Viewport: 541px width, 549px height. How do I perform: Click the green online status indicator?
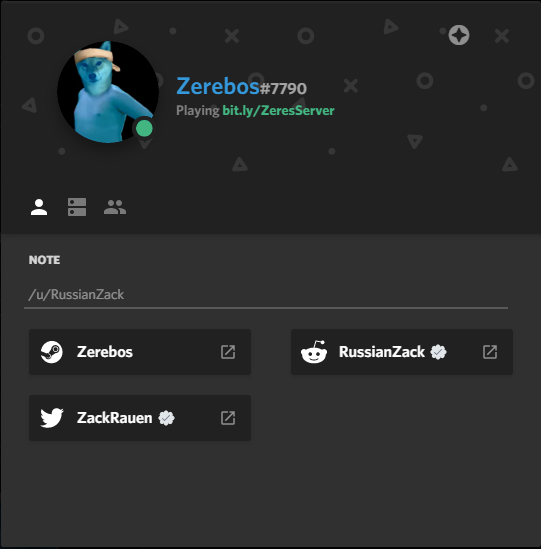pyautogui.click(x=144, y=128)
